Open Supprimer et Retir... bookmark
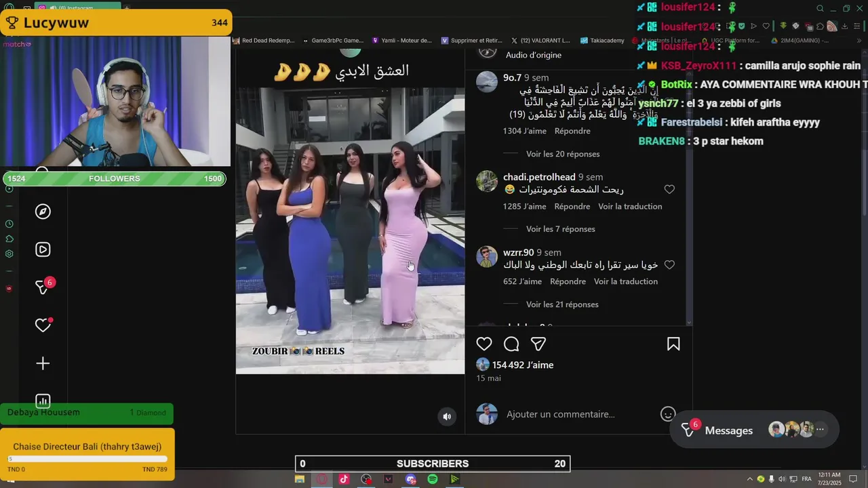Viewport: 868px width, 488px height. point(471,41)
